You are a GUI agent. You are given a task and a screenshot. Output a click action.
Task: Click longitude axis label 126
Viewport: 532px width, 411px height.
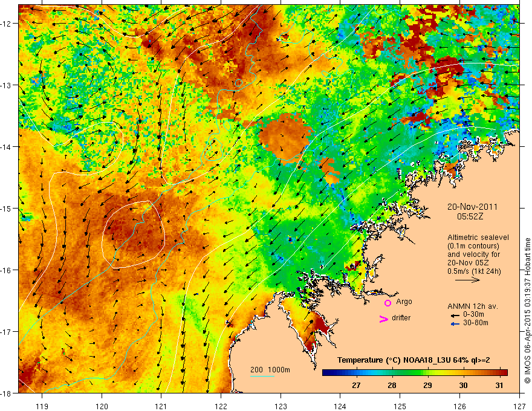tap(459, 406)
